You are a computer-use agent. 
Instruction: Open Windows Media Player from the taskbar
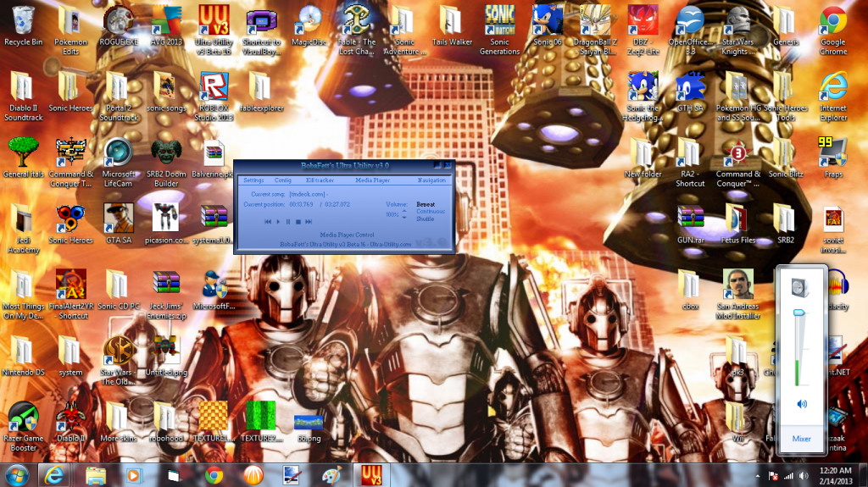tap(133, 475)
